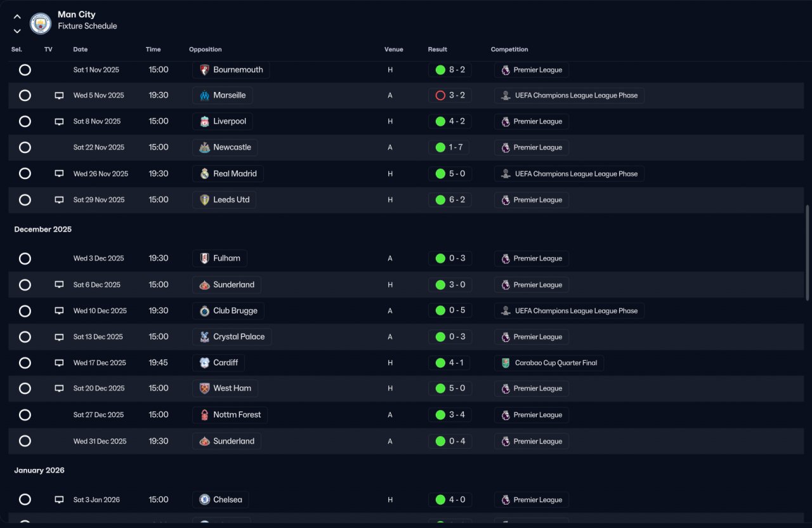Click the up chevron beside Man City
This screenshot has width=812, height=528.
pos(17,16)
